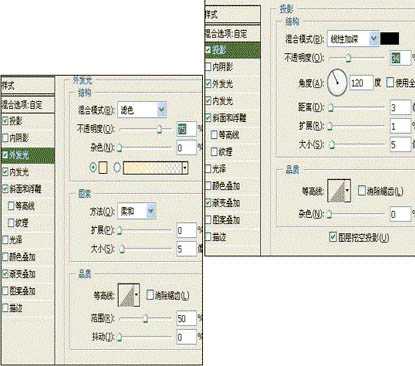The image size is (415, 366).
Task: Click 样式 header in Outer Glow dialog
Action: (x=27, y=86)
